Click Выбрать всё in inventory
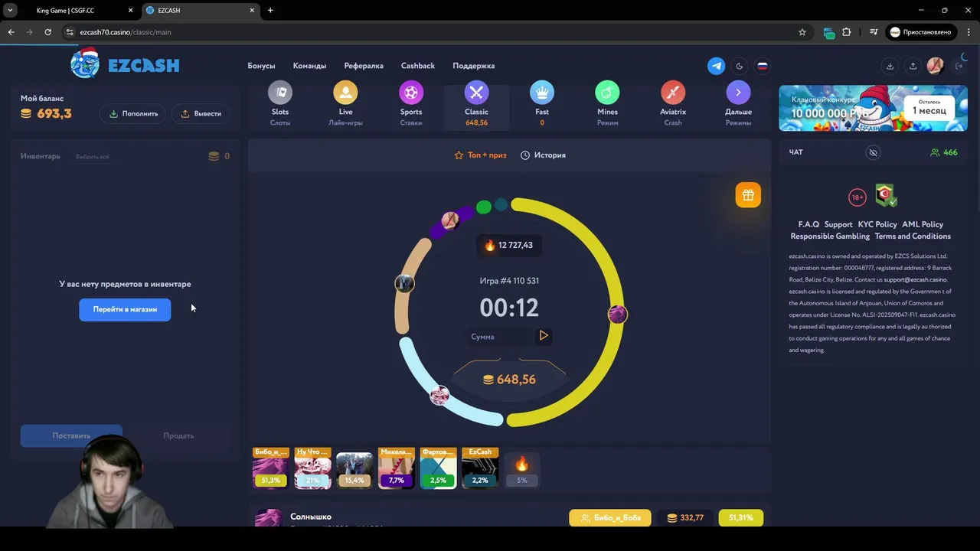The height and width of the screenshot is (551, 980). click(92, 157)
